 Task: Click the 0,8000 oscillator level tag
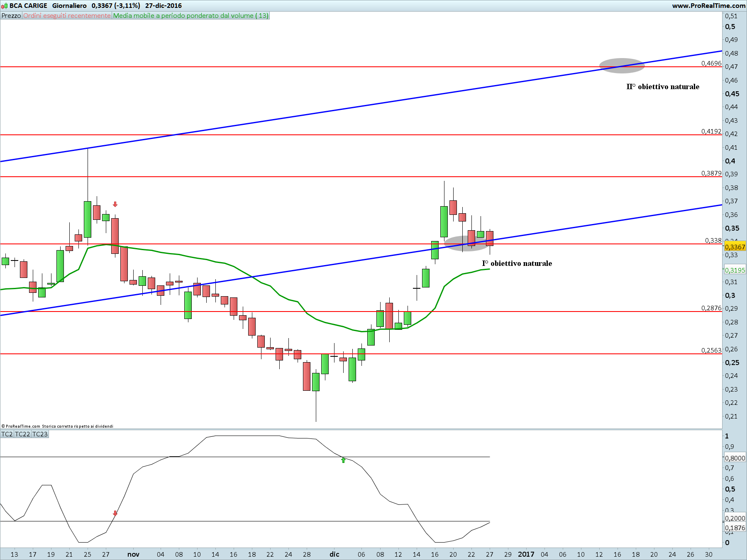coord(735,458)
